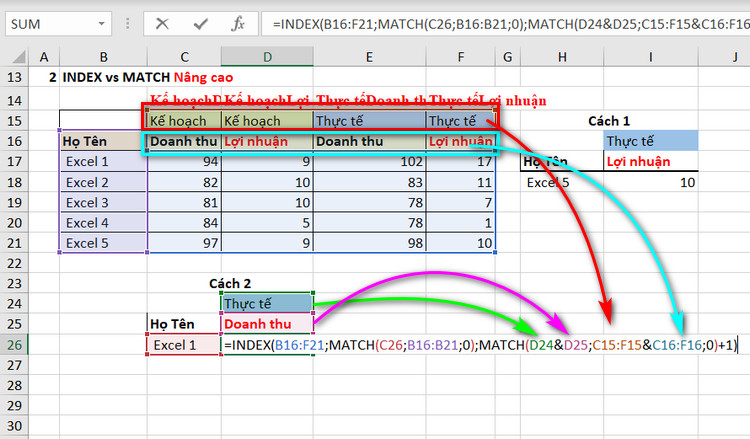The image size is (750, 439).
Task: Select column A header
Action: tap(44, 57)
